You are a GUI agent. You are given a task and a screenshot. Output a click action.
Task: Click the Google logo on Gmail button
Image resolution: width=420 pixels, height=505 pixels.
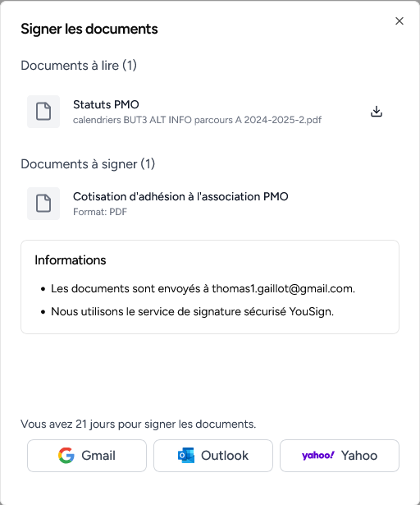tap(66, 456)
